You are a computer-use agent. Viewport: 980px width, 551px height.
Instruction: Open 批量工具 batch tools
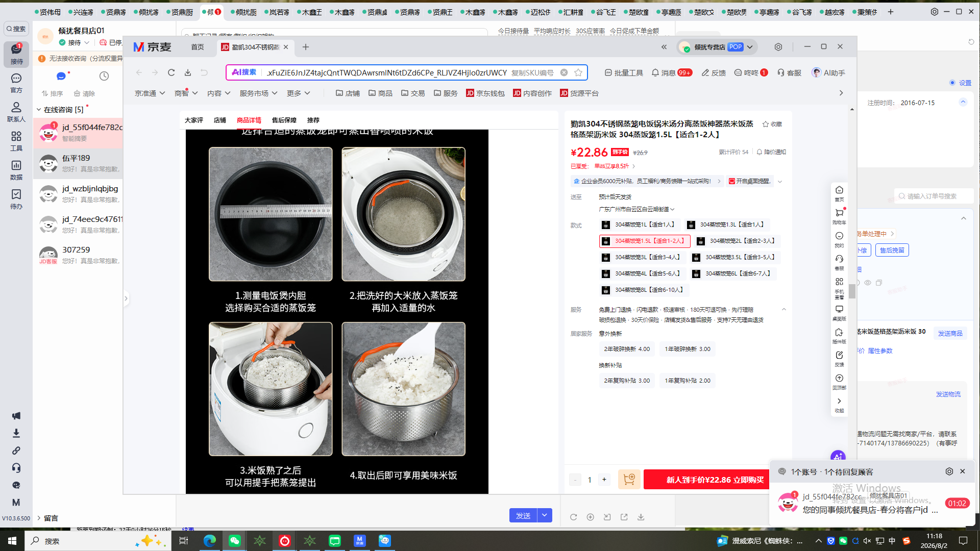tap(624, 72)
